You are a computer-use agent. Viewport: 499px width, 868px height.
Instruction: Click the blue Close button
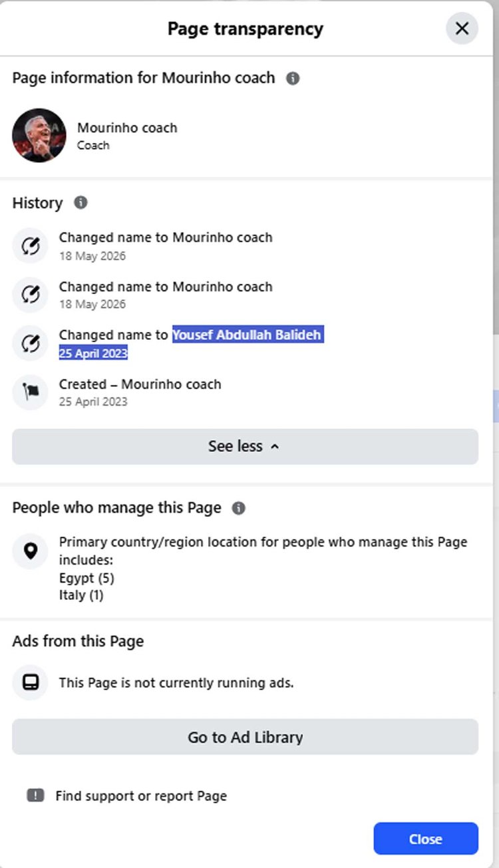click(426, 839)
